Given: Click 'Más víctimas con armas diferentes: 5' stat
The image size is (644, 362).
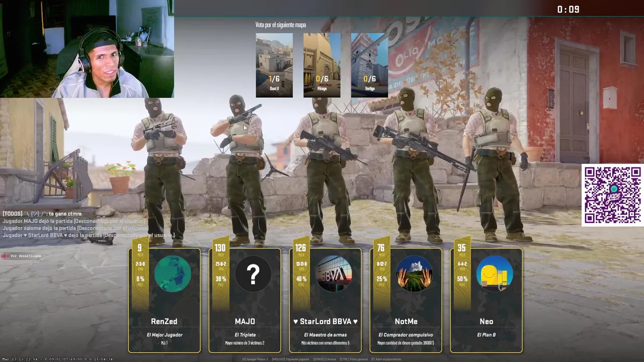Looking at the screenshot, I should (326, 343).
